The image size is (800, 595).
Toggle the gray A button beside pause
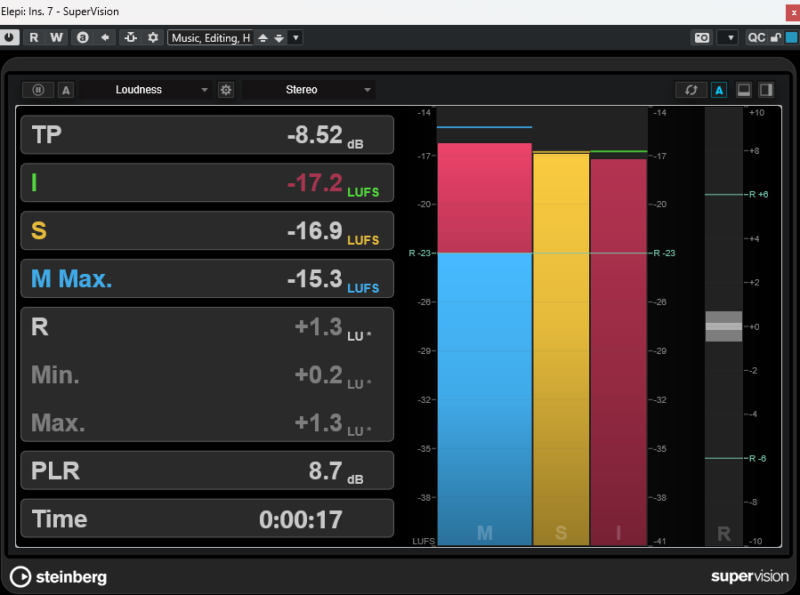click(66, 90)
